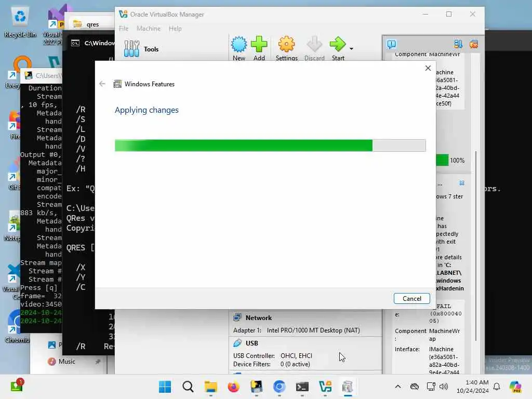Expand hidden system tray icons chevron
This screenshot has height=399, width=532.
[398, 387]
